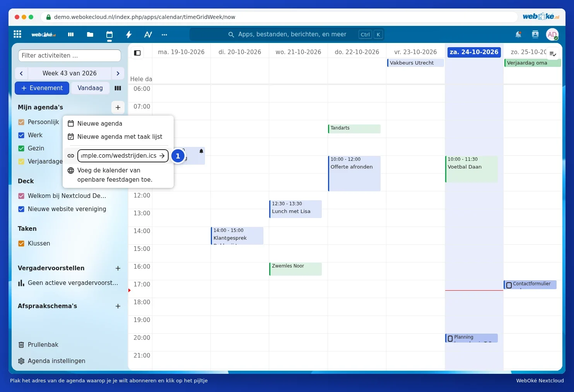
Task: Open the Lunch met Lisa event
Action: (296, 209)
